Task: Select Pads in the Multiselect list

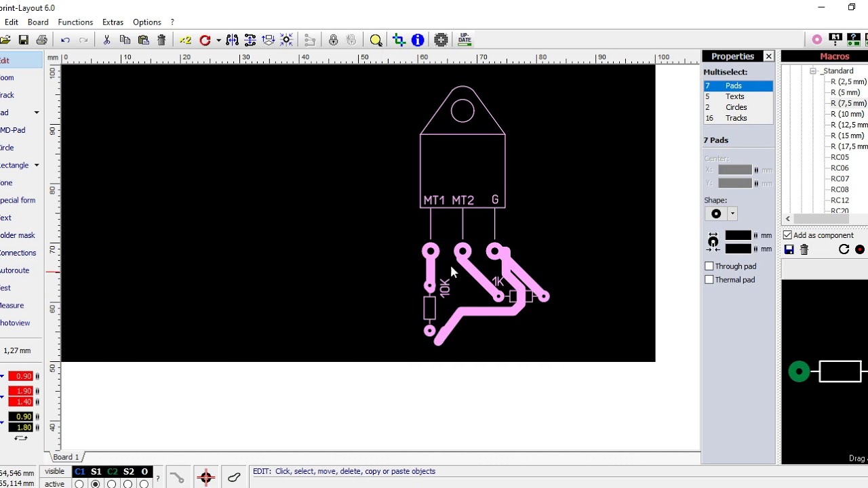Action: [738, 85]
